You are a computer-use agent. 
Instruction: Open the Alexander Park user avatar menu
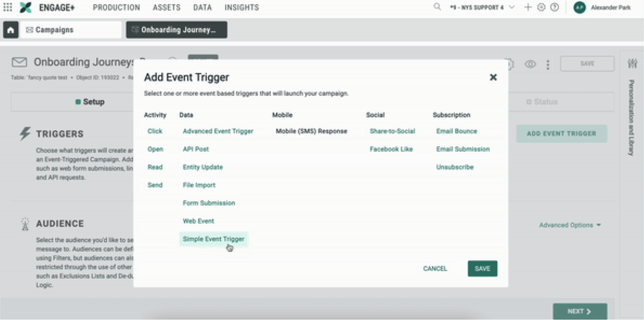[x=579, y=7]
